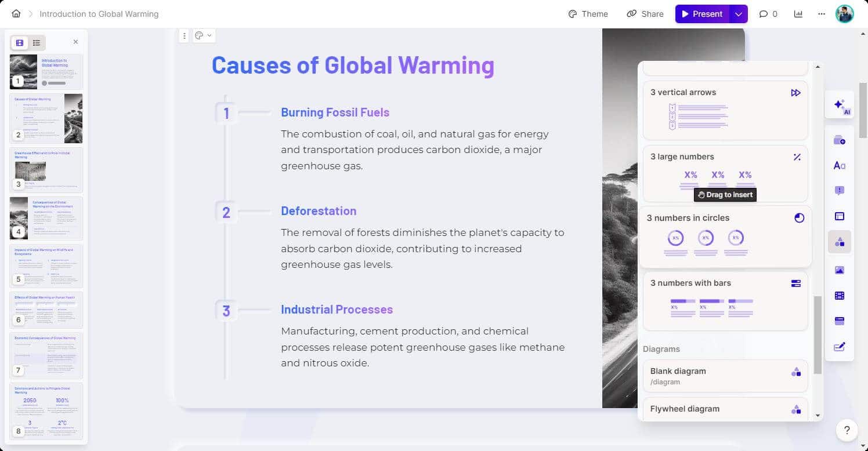Select the highlighted smart layouts icon
The image size is (868, 451).
[x=840, y=242]
